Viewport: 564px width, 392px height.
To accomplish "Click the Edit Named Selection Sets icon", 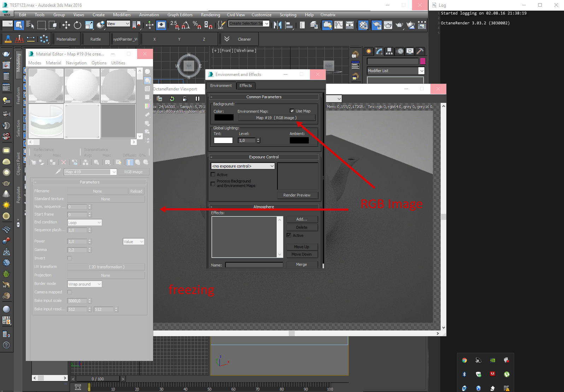I will click(x=221, y=25).
